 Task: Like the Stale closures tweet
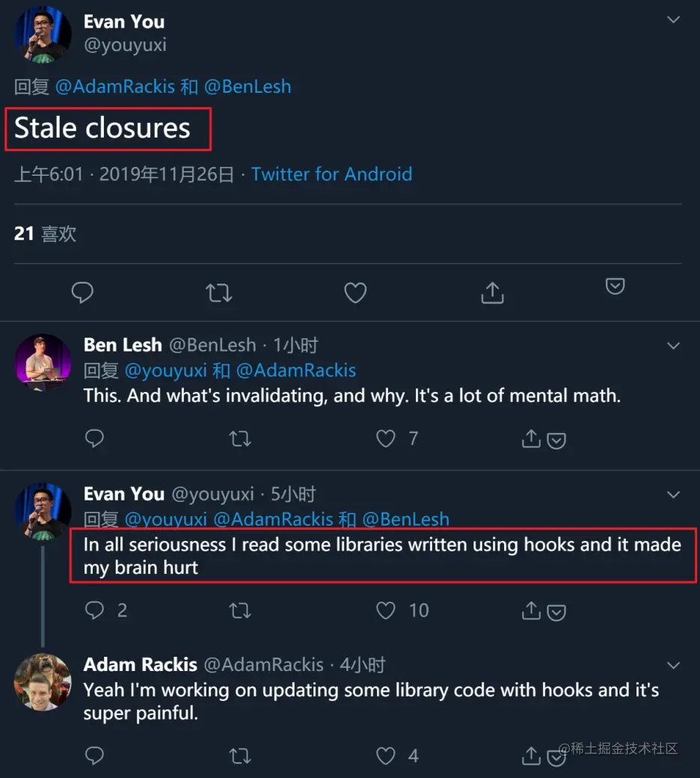coord(355,293)
